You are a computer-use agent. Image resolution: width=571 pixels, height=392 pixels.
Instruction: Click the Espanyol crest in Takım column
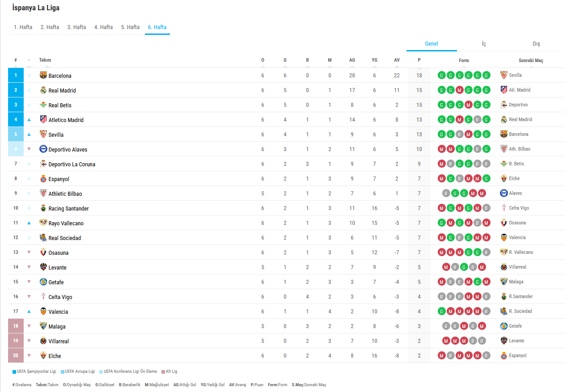pos(43,178)
